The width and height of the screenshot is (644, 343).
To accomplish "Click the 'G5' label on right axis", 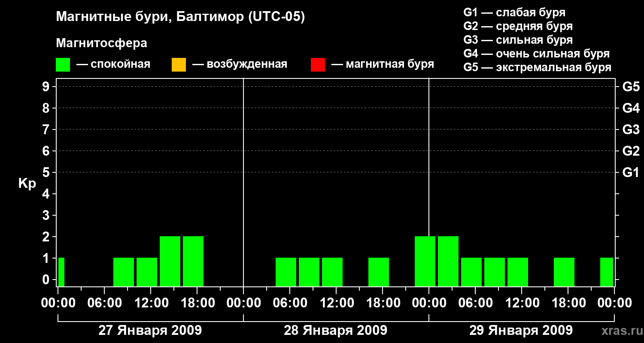I will (x=631, y=87).
